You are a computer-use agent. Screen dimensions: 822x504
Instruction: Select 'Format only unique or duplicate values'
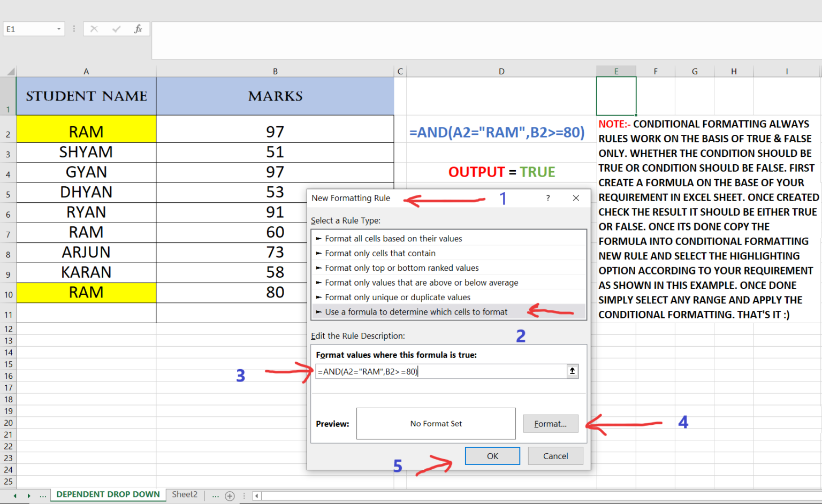(448, 297)
